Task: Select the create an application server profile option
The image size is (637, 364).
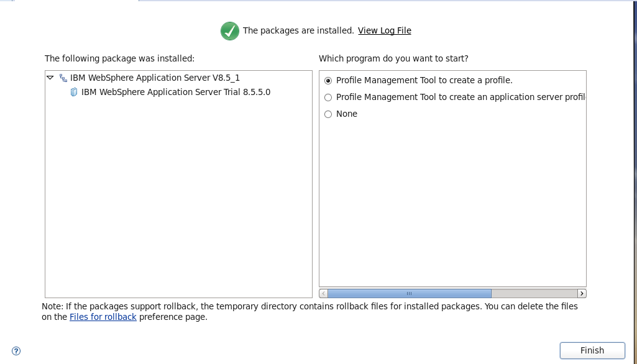Action: point(328,98)
